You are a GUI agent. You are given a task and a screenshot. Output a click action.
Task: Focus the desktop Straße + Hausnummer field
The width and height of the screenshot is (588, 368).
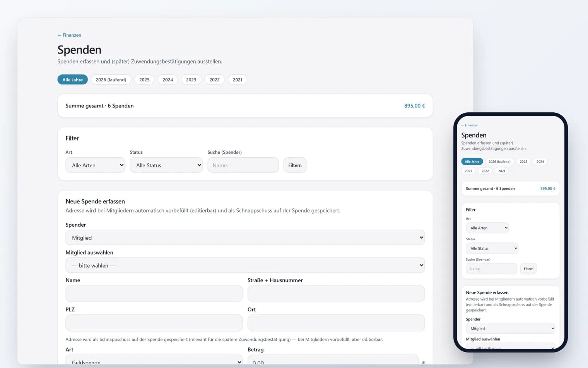click(x=336, y=294)
